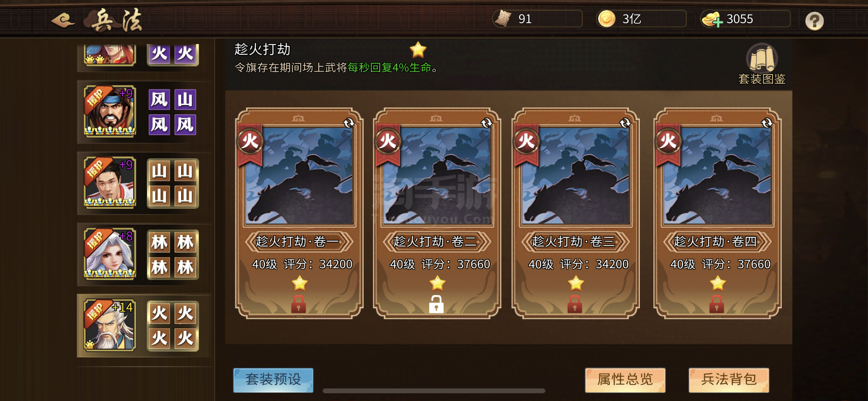Toggle the red lock on 卷四 card
The height and width of the screenshot is (401, 868).
(x=717, y=304)
